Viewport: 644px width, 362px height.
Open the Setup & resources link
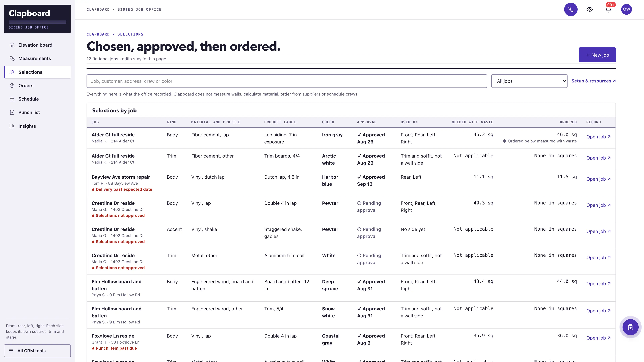pyautogui.click(x=594, y=81)
